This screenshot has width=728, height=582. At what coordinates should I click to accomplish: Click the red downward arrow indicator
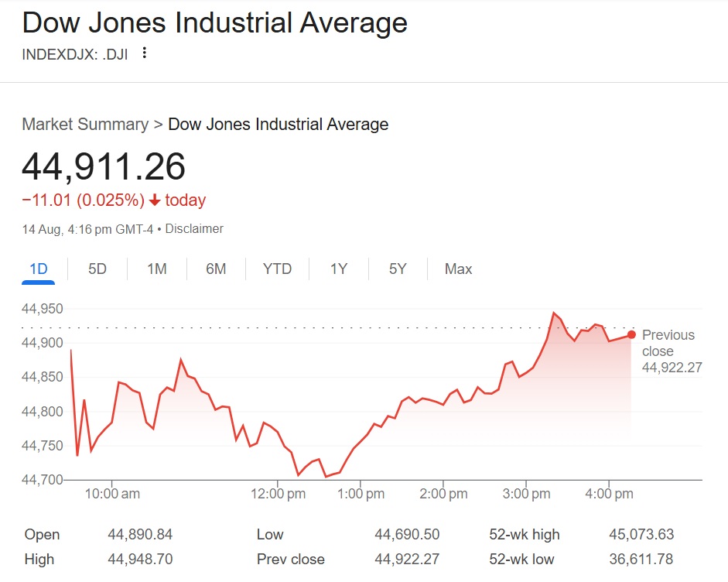point(154,200)
